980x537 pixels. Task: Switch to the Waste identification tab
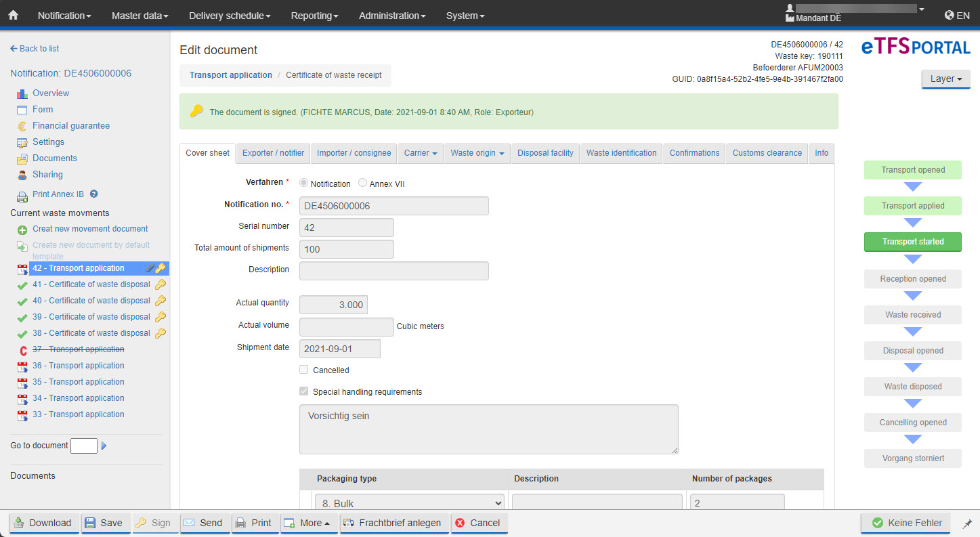(621, 153)
